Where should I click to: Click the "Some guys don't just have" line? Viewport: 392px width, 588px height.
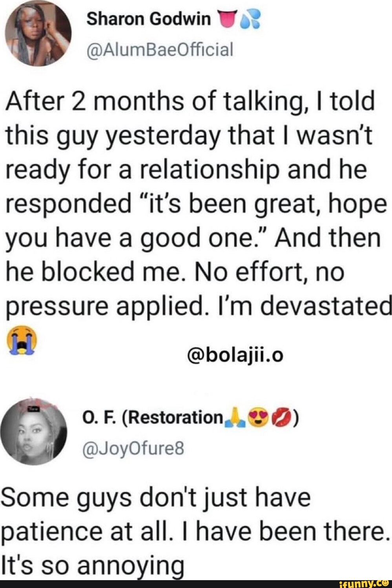155,498
